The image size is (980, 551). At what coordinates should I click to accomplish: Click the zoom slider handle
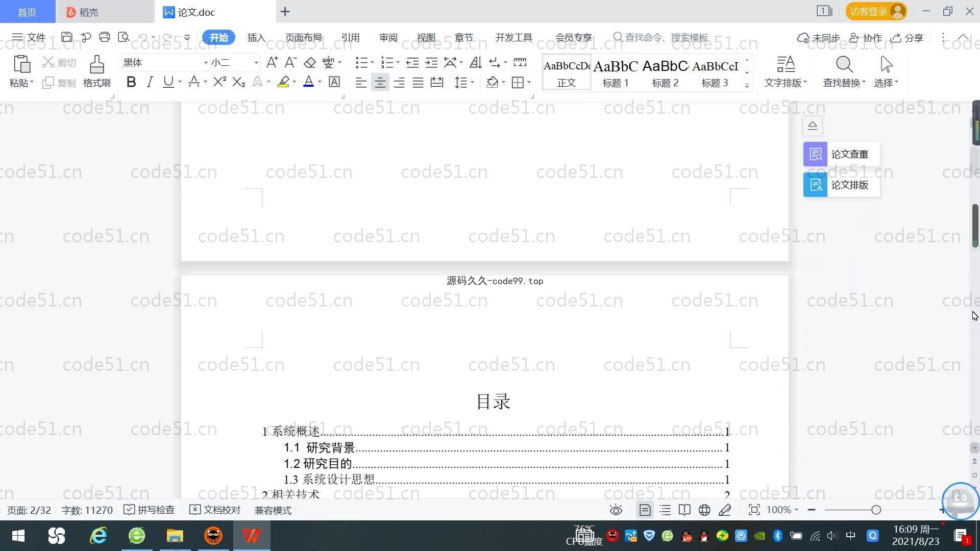(x=876, y=510)
